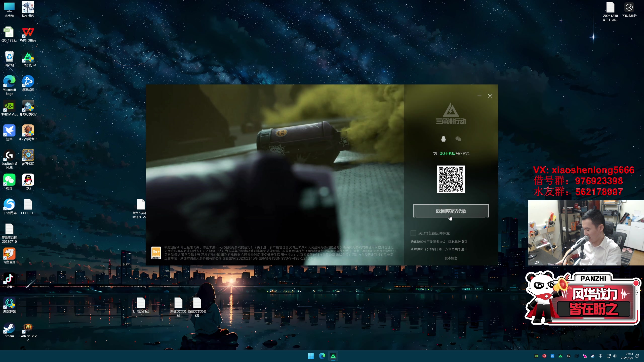
Task: Open the 儿童隐私保护指引 link
Action: point(423,249)
